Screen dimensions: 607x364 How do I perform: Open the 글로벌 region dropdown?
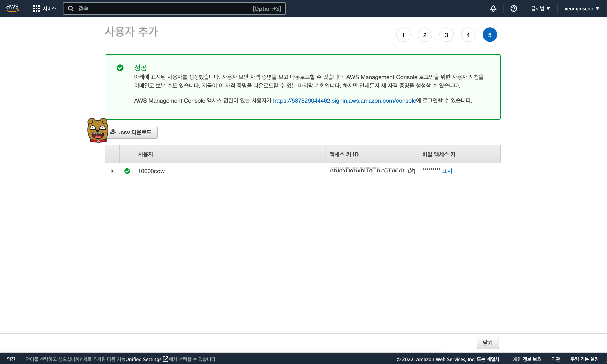[x=540, y=9]
